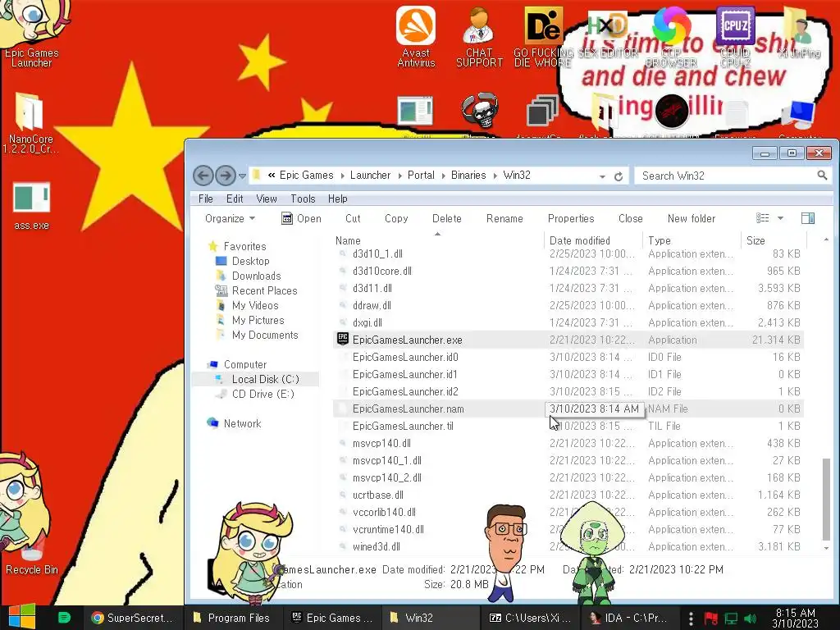The width and height of the screenshot is (840, 630).
Task: Click the Explorer Back navigation arrow
Action: click(203, 176)
